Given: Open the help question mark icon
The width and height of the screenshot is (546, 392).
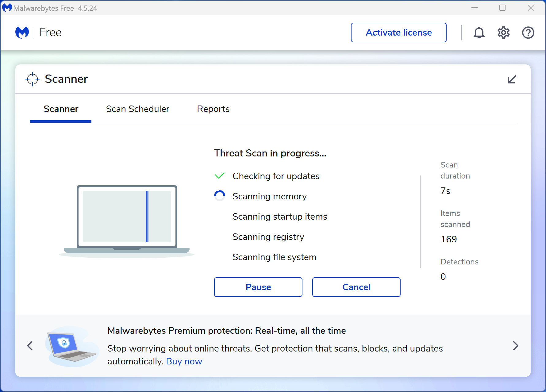Looking at the screenshot, I should tap(528, 32).
